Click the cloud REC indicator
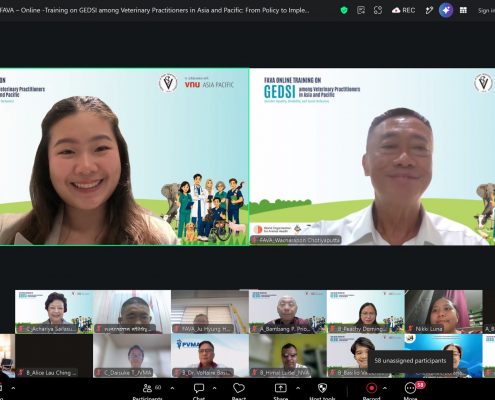The width and height of the screenshot is (495, 400). 403,10
